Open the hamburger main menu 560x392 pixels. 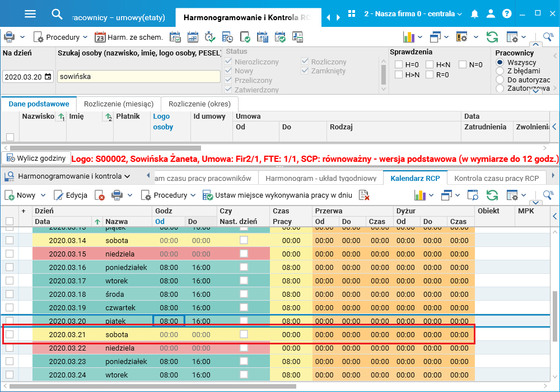(30, 15)
